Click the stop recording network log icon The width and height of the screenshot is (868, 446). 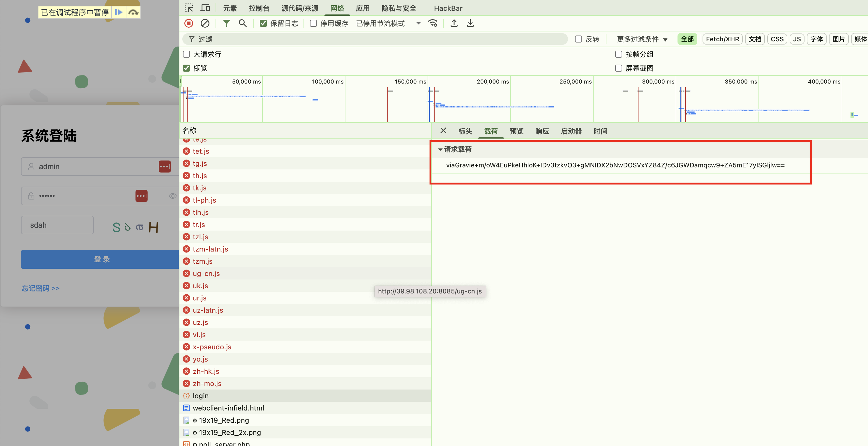pyautogui.click(x=189, y=23)
